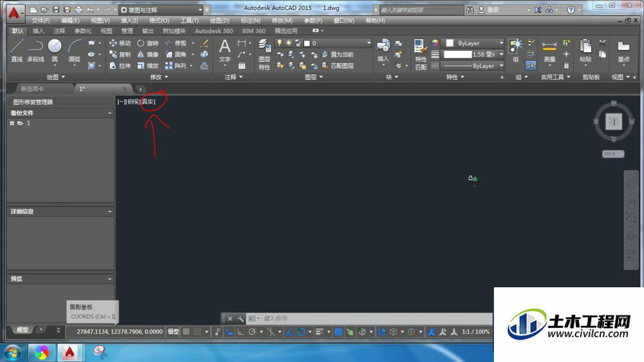Toggle group selection icon in 组 panel
This screenshot has height=362, width=644.
click(531, 65)
